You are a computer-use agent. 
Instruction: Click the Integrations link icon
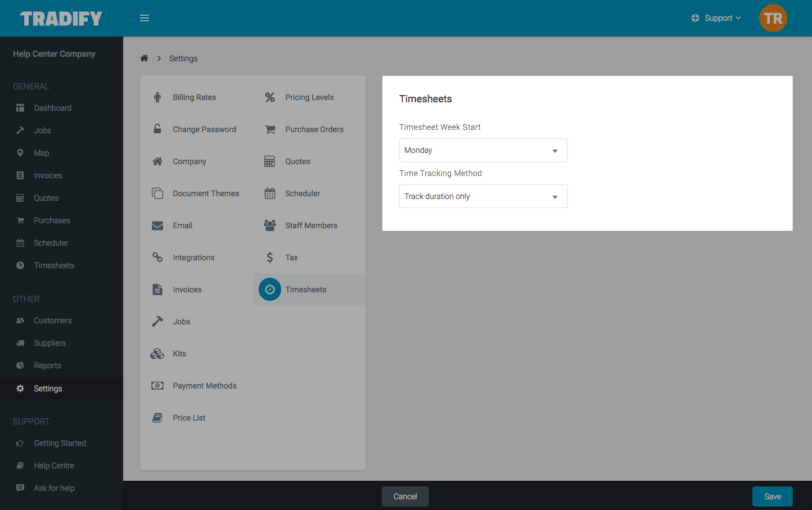pyautogui.click(x=157, y=257)
